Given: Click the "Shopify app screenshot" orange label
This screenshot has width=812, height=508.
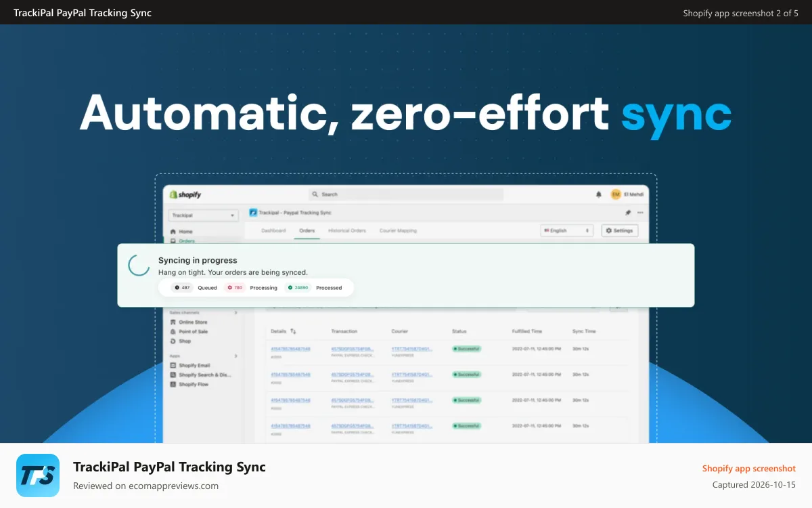Looking at the screenshot, I should pyautogui.click(x=749, y=469).
